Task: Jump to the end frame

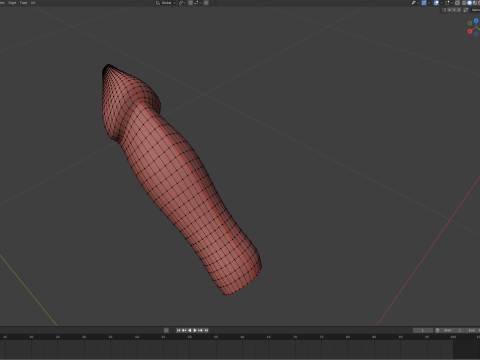Action: pyautogui.click(x=206, y=330)
